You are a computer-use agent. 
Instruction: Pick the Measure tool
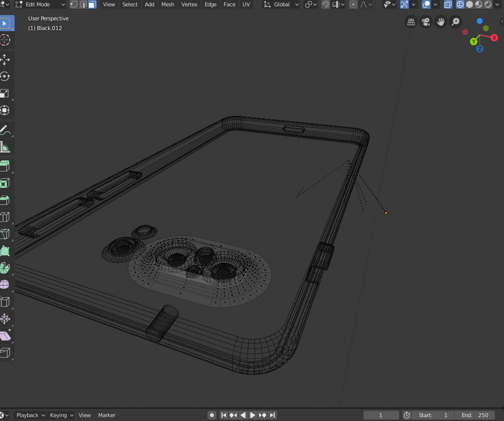(x=6, y=147)
